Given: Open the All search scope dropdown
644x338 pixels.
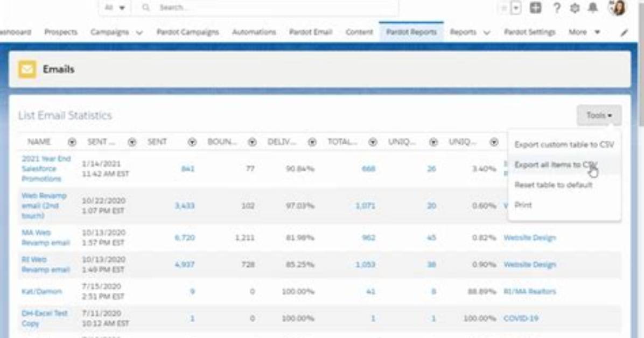Looking at the screenshot, I should point(115,8).
